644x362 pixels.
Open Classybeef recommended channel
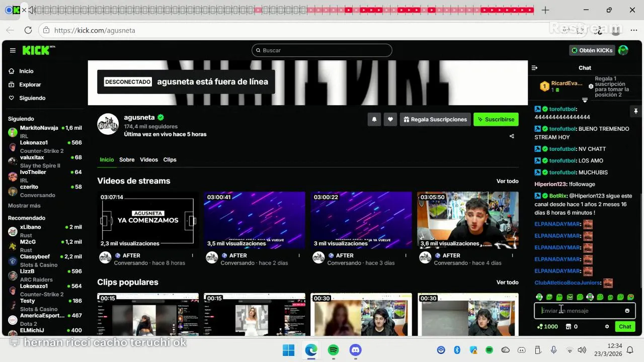[x=45, y=260]
